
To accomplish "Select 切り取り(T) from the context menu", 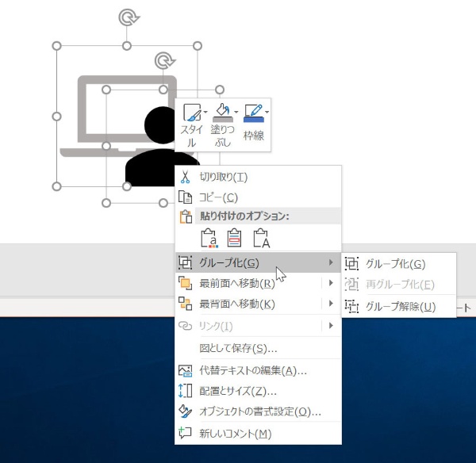I will tap(223, 177).
